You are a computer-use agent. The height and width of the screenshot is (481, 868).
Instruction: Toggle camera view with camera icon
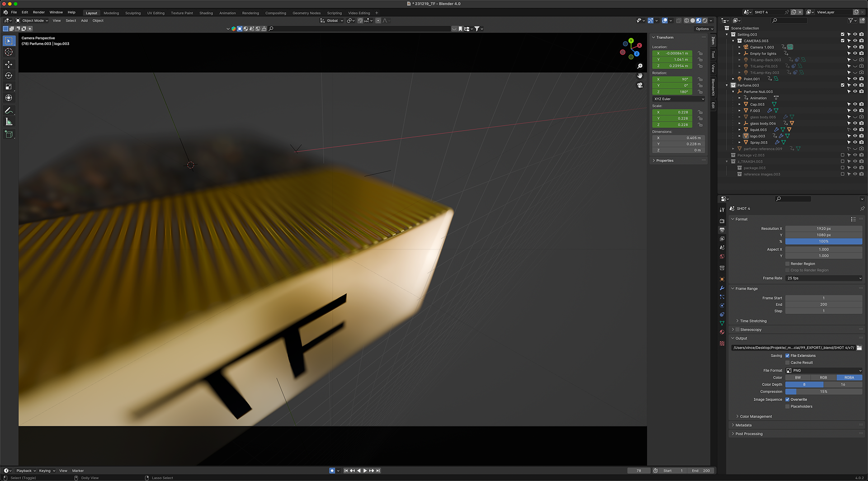click(640, 85)
